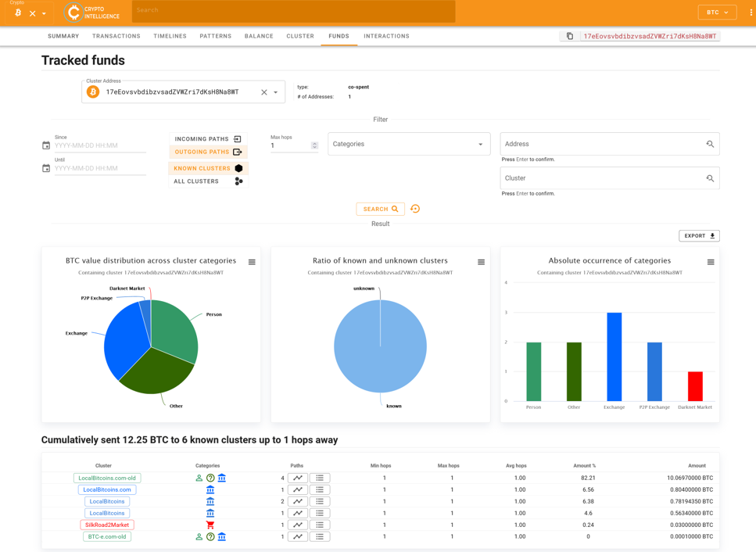Click the Crypto Intelligence logo
Image resolution: width=756 pixels, height=552 pixels.
point(91,13)
